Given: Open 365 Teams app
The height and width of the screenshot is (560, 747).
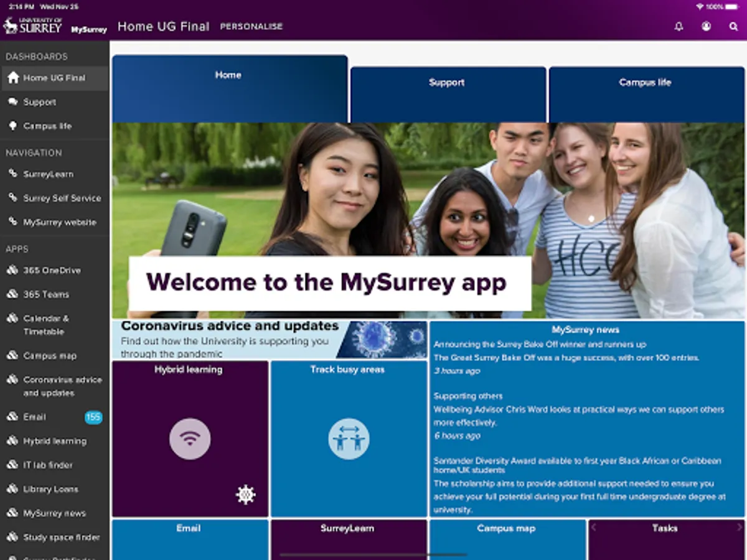Looking at the screenshot, I should click(55, 294).
